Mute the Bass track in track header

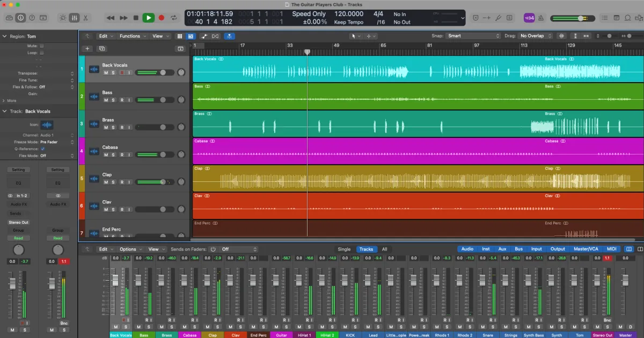[106, 100]
